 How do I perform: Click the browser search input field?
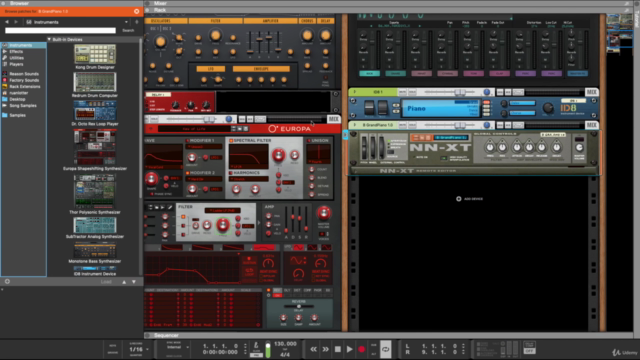click(x=60, y=31)
